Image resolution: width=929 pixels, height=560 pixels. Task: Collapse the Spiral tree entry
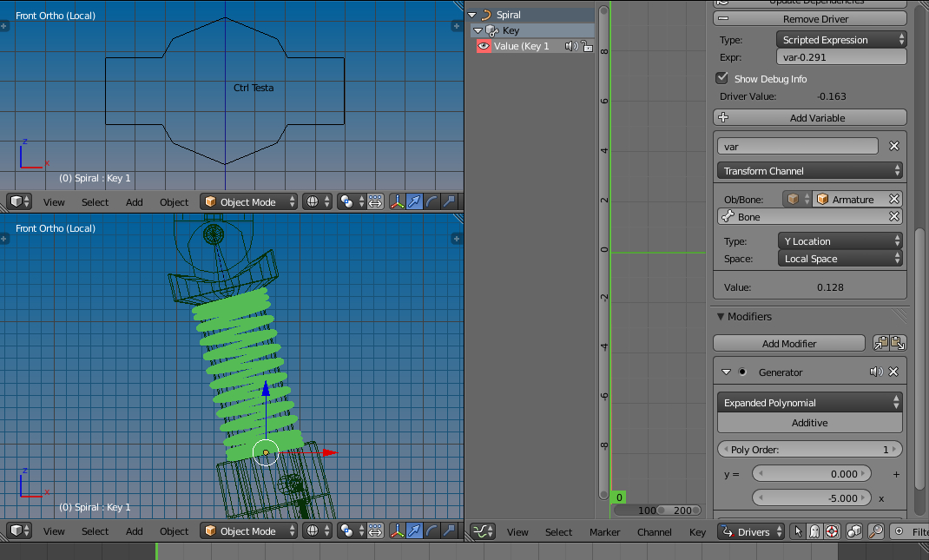pos(472,15)
